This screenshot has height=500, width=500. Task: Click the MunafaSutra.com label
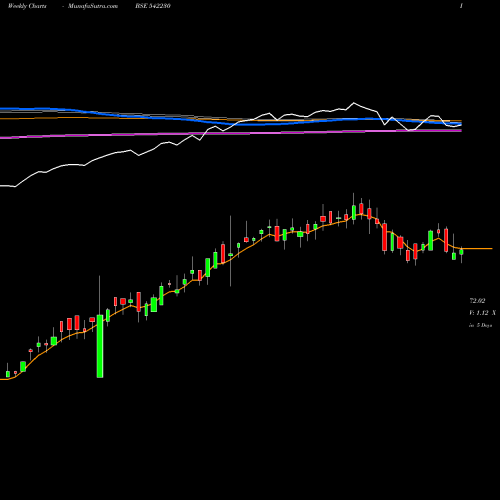[x=93, y=6]
